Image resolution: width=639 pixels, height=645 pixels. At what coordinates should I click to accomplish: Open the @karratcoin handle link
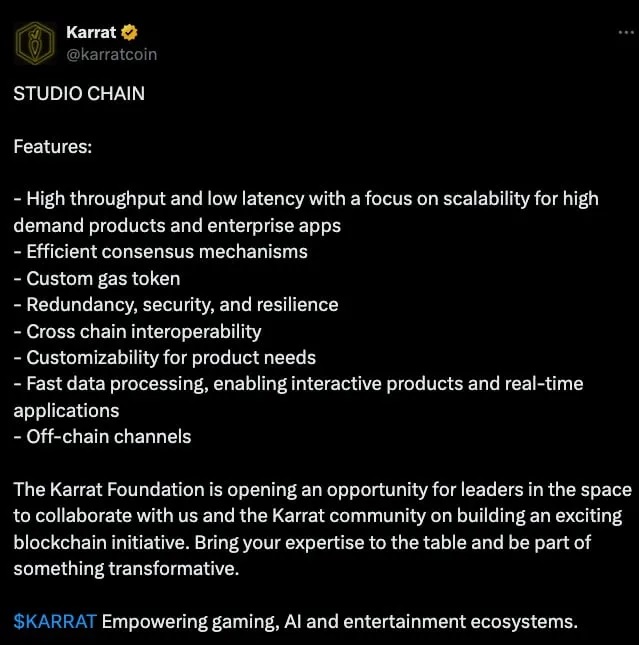[111, 54]
